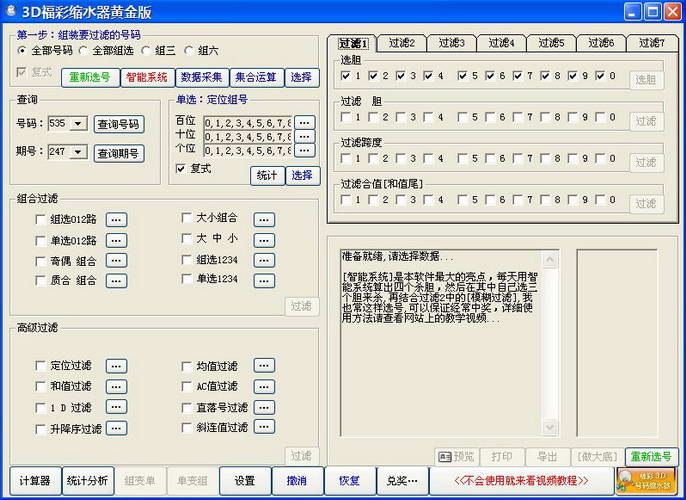Open the 计算器 button
686x500 pixels.
coord(35,481)
